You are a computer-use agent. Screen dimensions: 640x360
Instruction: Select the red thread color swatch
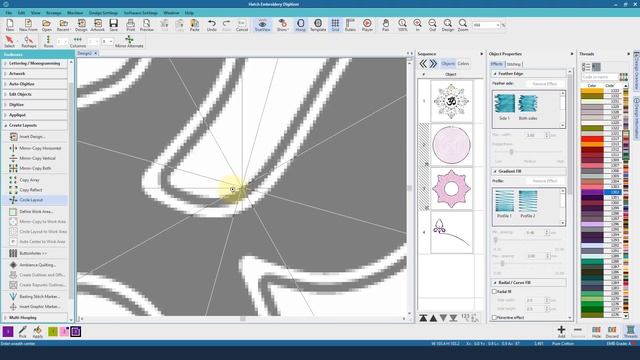(x=592, y=139)
